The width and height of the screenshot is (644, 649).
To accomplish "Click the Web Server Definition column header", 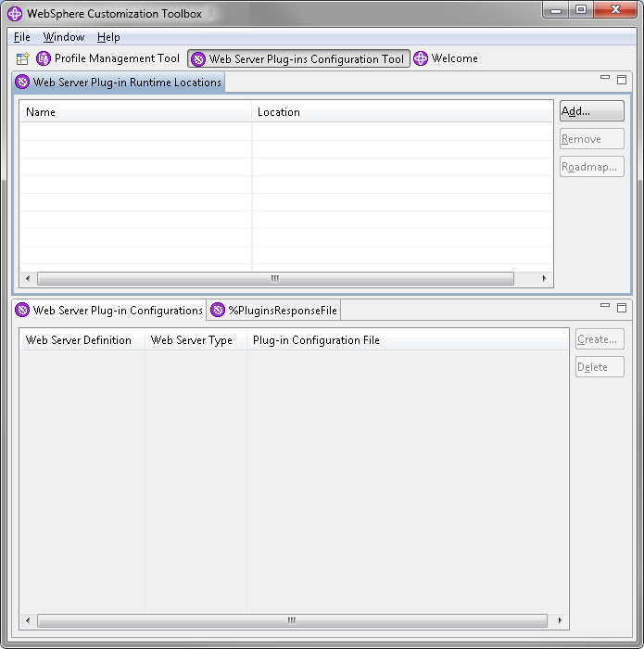I will [82, 340].
